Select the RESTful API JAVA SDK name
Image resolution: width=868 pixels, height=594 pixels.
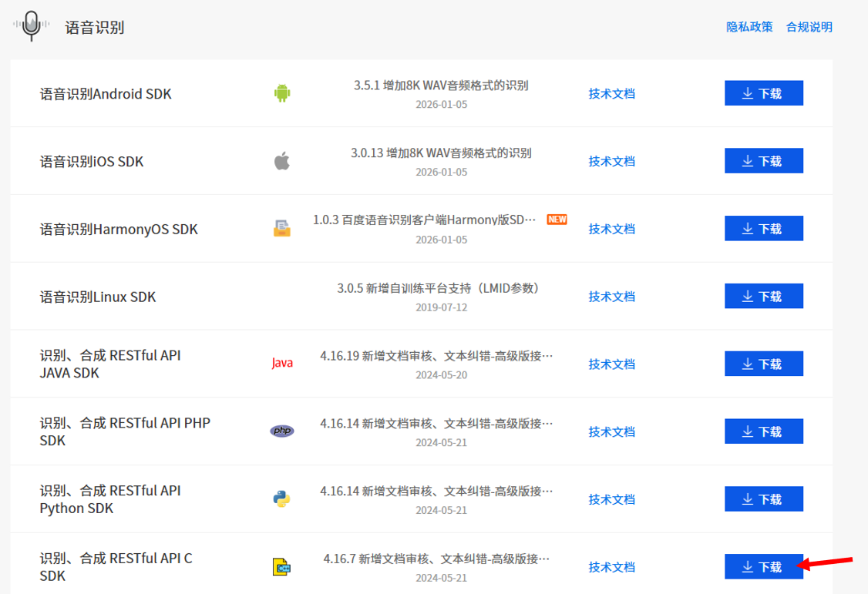110,364
